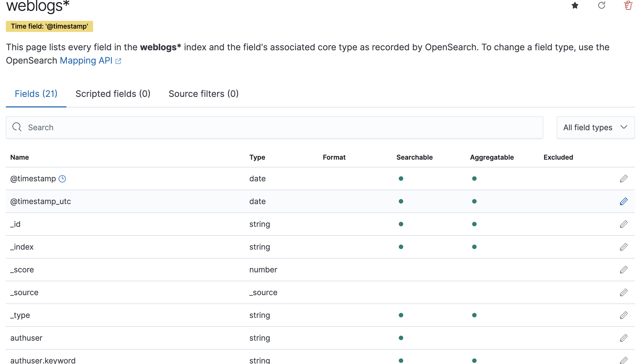This screenshot has width=640, height=364.
Task: Open the Mapping API link
Action: [x=90, y=61]
